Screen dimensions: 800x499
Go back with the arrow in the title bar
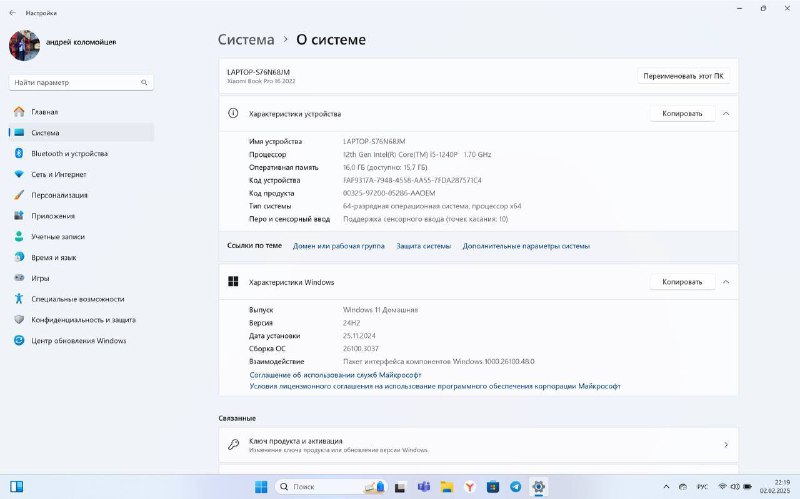click(x=12, y=13)
